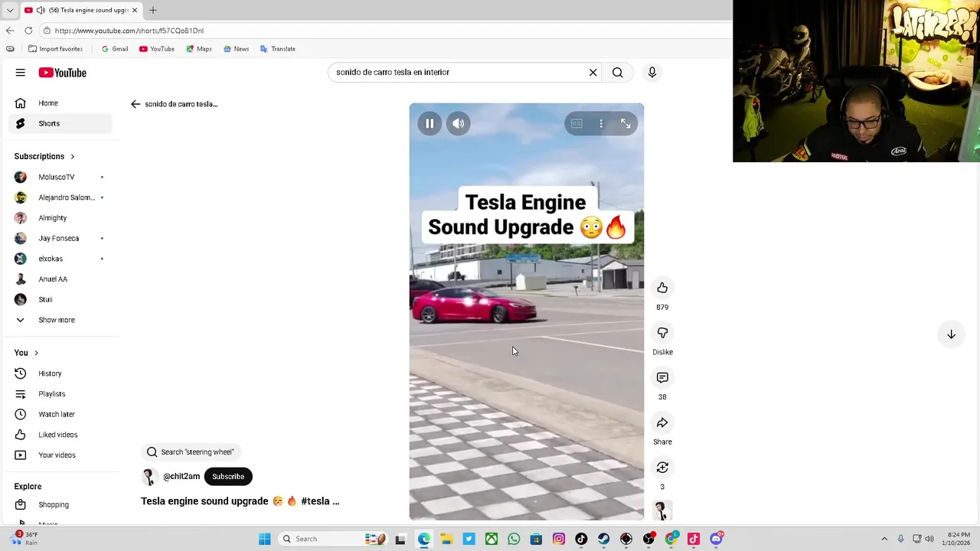980x551 pixels.
Task: Toggle closed captions on the short
Action: pyautogui.click(x=577, y=123)
